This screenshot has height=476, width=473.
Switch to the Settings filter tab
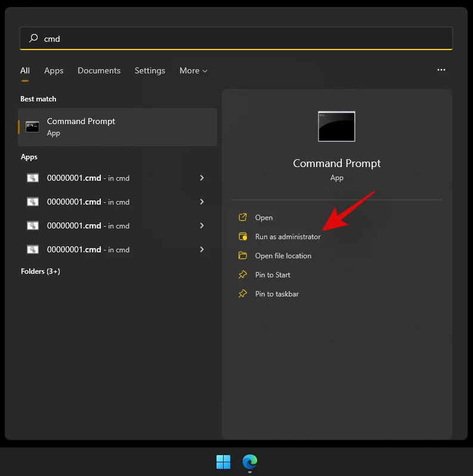point(150,71)
